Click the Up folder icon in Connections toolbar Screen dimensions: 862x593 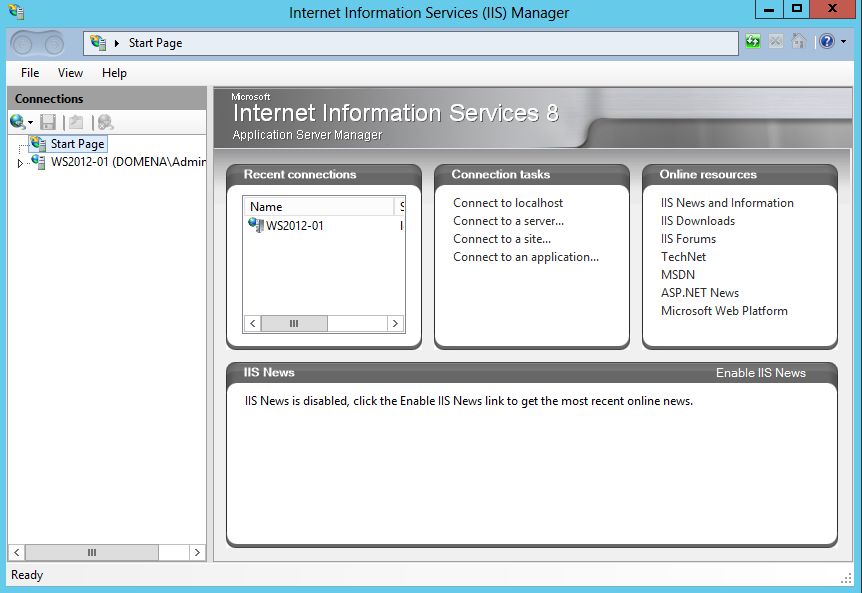coord(76,122)
